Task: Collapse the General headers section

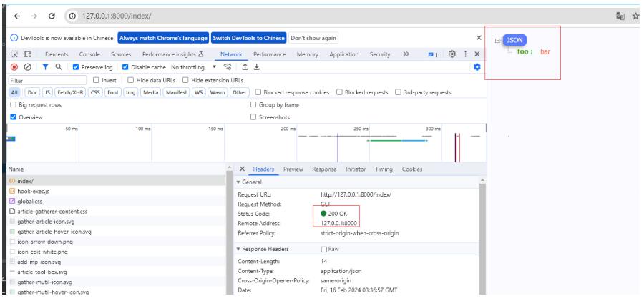Action: 239,182
